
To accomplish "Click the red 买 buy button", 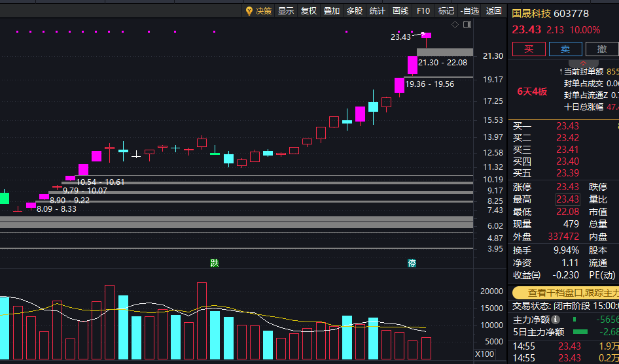I will point(529,49).
